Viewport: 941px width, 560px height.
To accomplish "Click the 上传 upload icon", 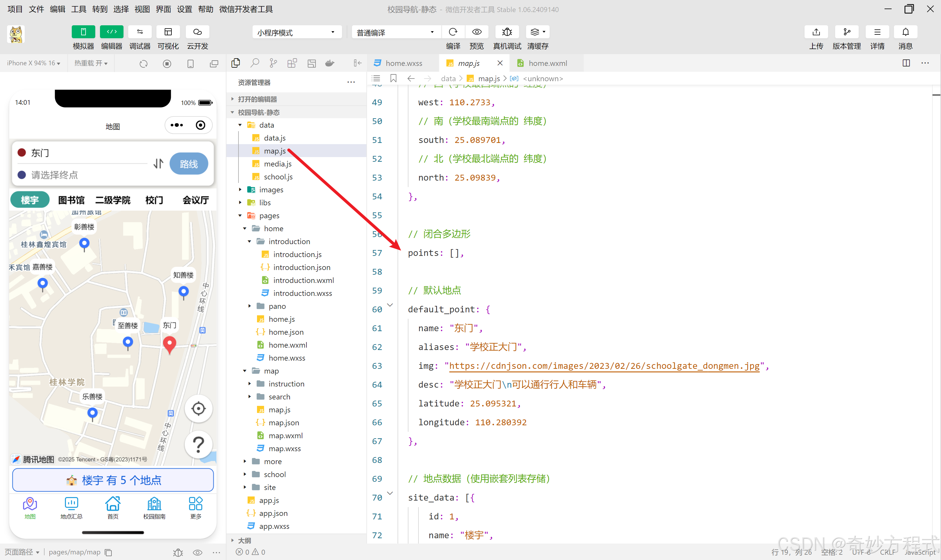I will click(x=816, y=32).
